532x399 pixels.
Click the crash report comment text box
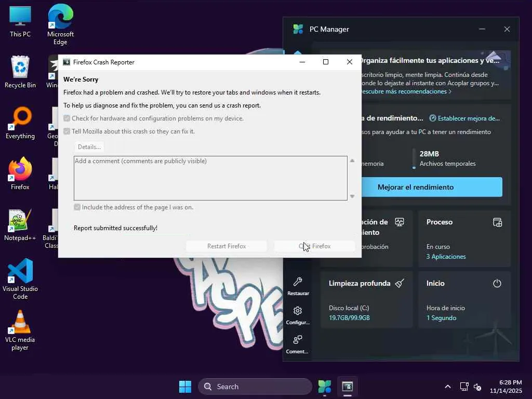210,178
